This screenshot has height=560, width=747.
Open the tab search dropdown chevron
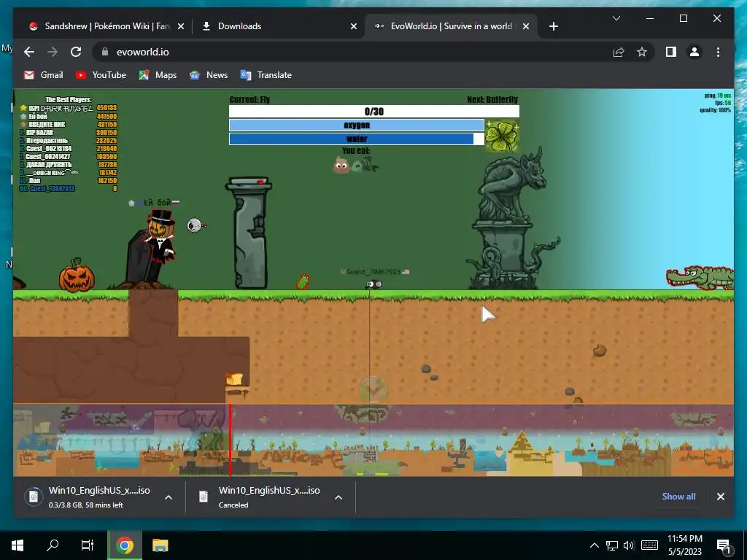(x=616, y=18)
